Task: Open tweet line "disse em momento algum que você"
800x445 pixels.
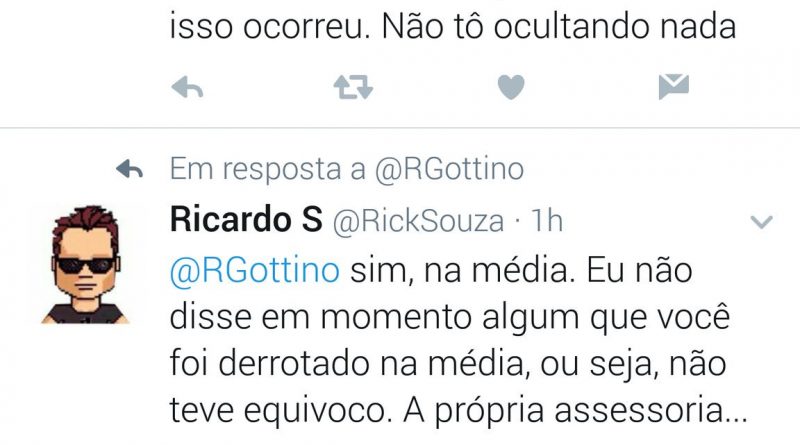Action: pyautogui.click(x=450, y=317)
